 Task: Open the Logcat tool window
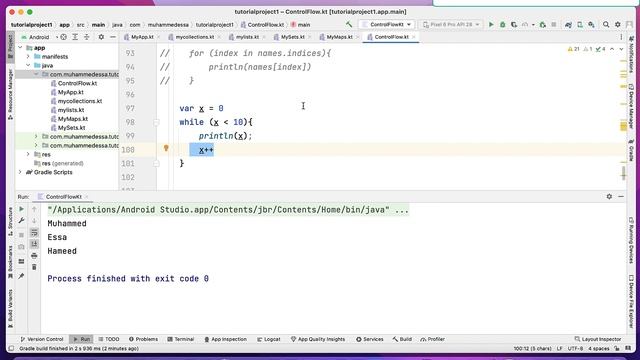(x=269, y=339)
